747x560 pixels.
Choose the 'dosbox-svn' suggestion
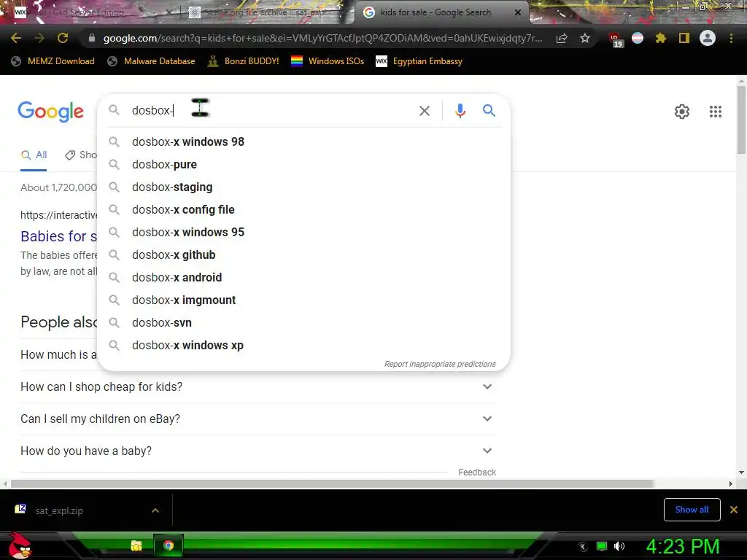(303, 323)
